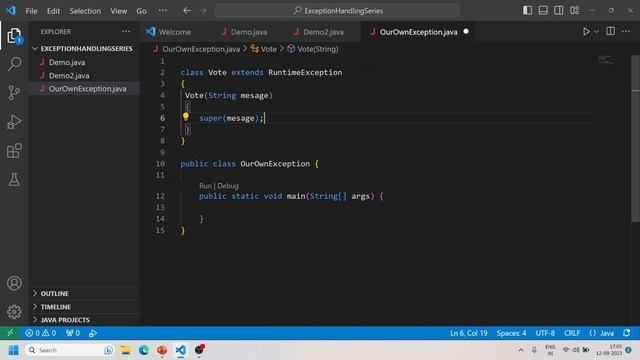Click the status bar debug launch icon
Viewport: 640px width, 360px height.
click(x=93, y=333)
